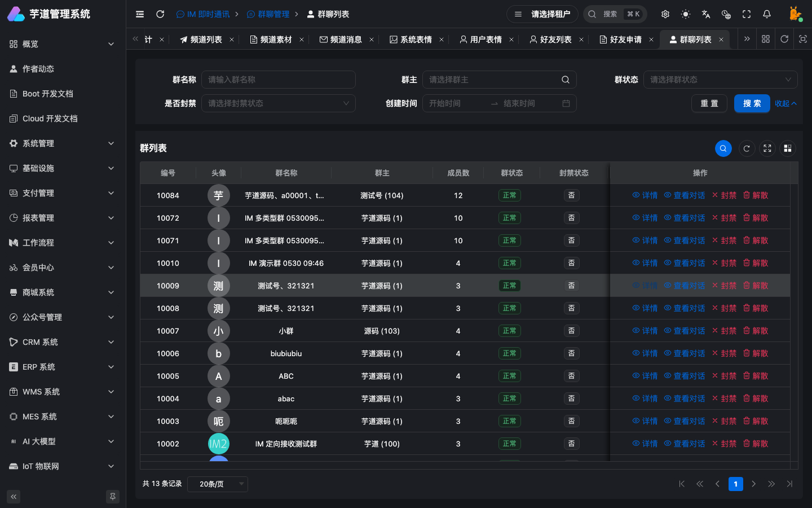Viewport: 812px width, 508px height.
Task: Open the column settings grid icon
Action: coord(788,148)
